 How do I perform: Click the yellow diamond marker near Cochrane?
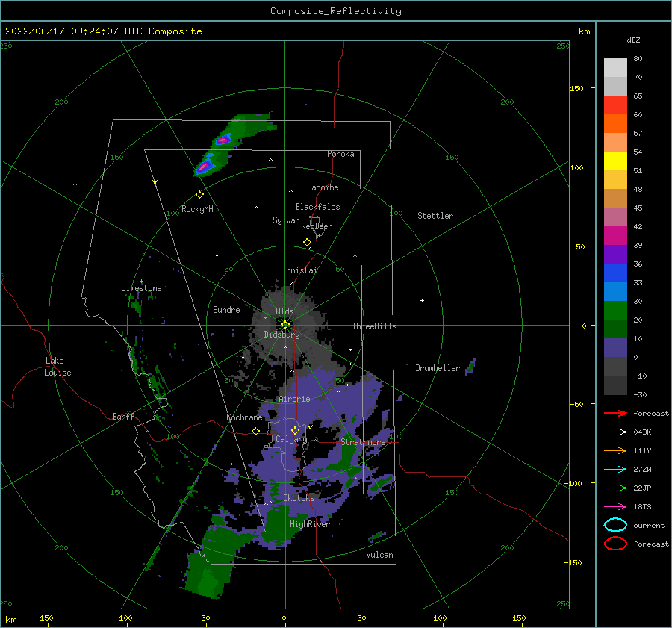tap(256, 432)
